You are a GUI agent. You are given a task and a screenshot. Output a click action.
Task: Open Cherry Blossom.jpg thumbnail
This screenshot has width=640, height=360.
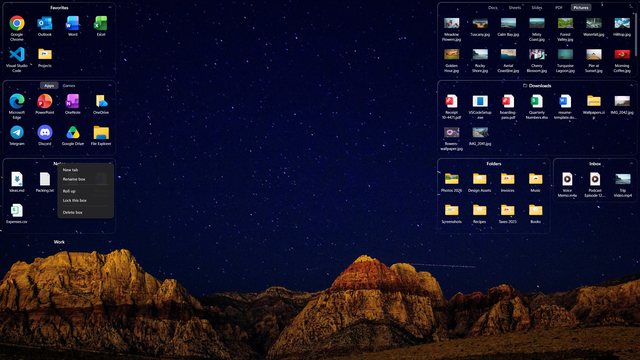[537, 54]
